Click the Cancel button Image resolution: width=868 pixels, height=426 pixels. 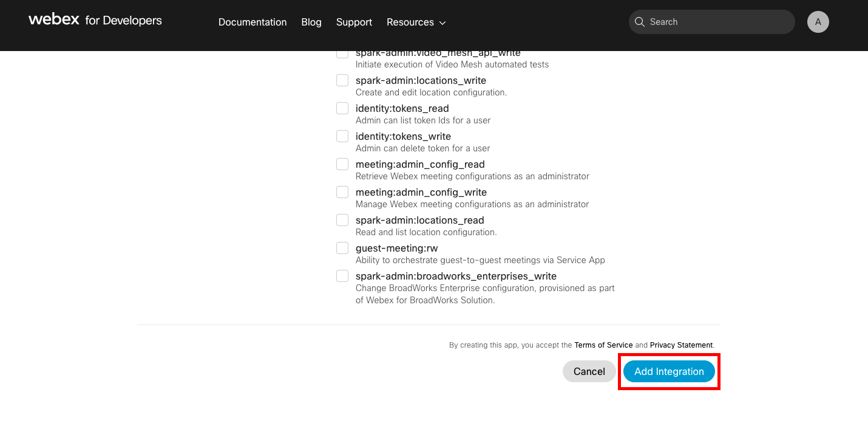pyautogui.click(x=589, y=371)
